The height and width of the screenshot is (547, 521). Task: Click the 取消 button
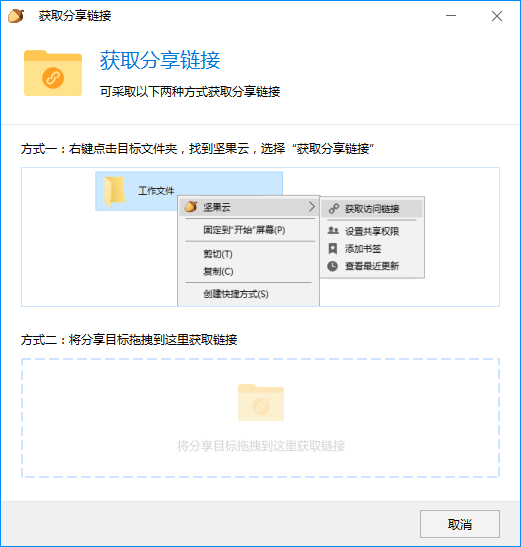[x=460, y=524]
